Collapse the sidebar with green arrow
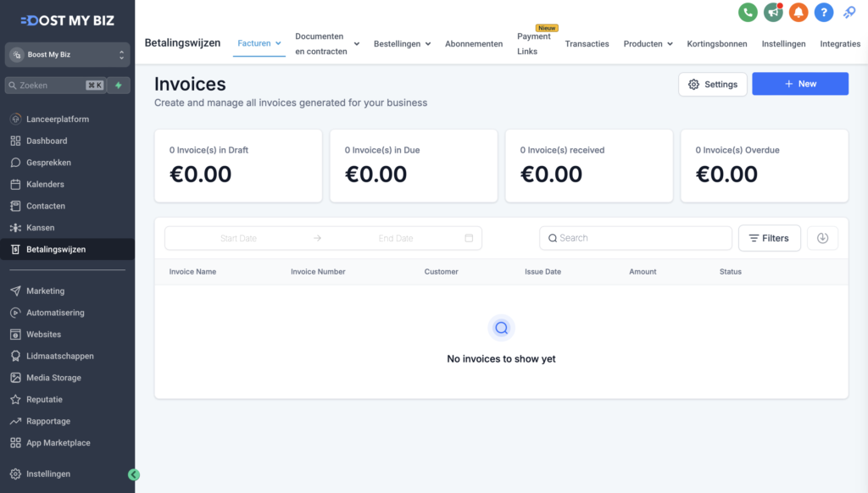This screenshot has height=493, width=868. click(x=134, y=475)
